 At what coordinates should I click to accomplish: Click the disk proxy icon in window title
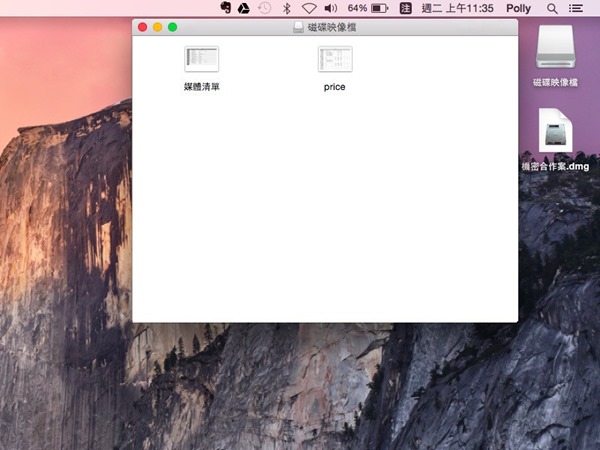298,27
